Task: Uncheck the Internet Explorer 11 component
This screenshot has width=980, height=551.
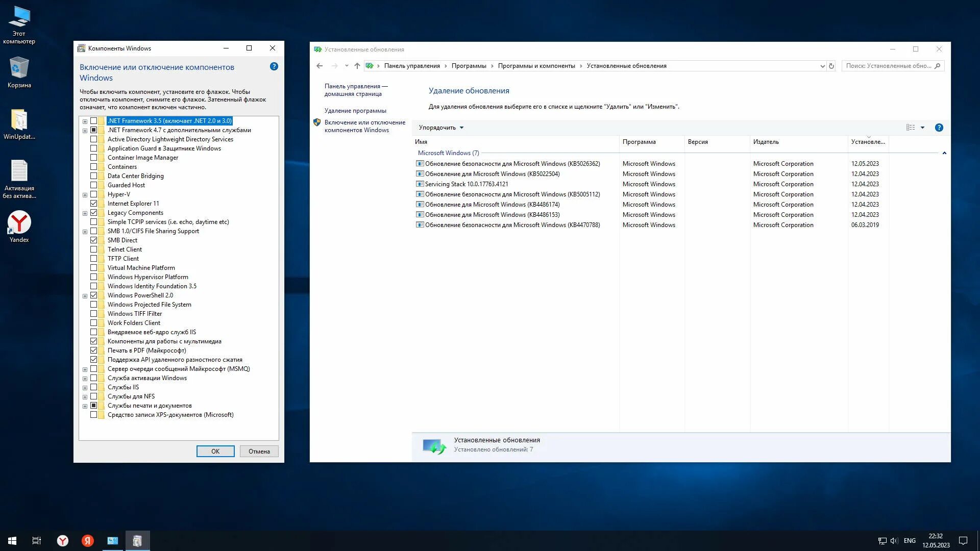Action: (94, 203)
